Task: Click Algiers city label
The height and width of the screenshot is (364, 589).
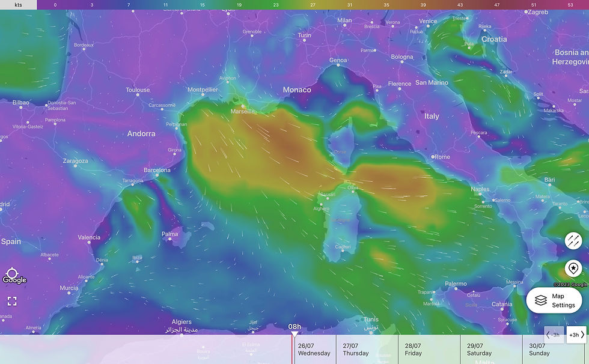Action: [x=182, y=321]
